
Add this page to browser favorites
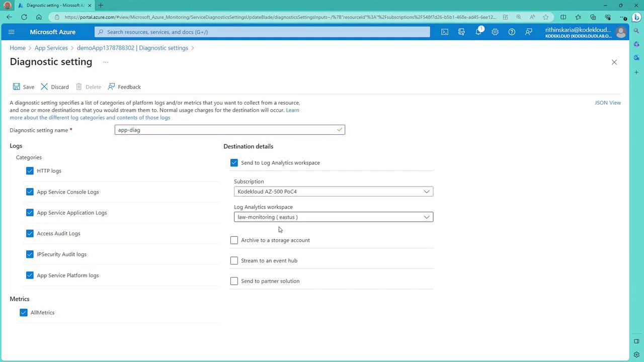pos(545,17)
